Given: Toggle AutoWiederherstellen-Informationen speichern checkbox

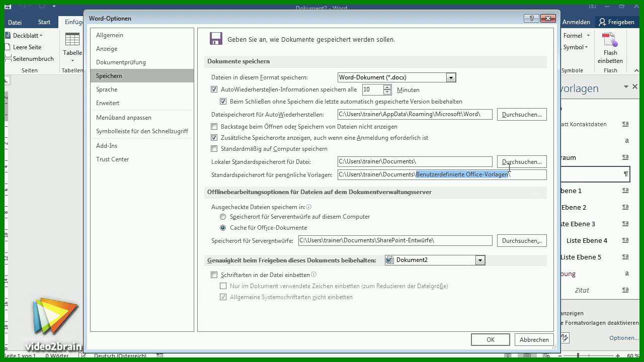Looking at the screenshot, I should pos(214,89).
